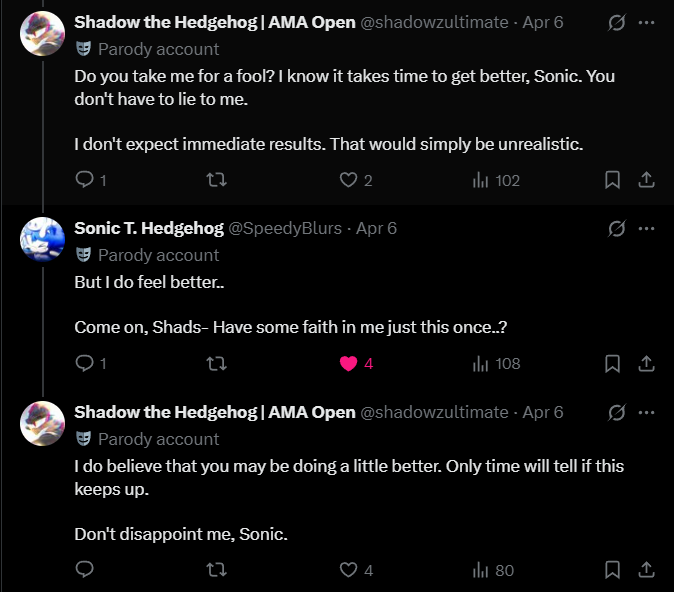
Task: Open Apr 6 timestamp on Sonic's tweet
Action: [377, 228]
